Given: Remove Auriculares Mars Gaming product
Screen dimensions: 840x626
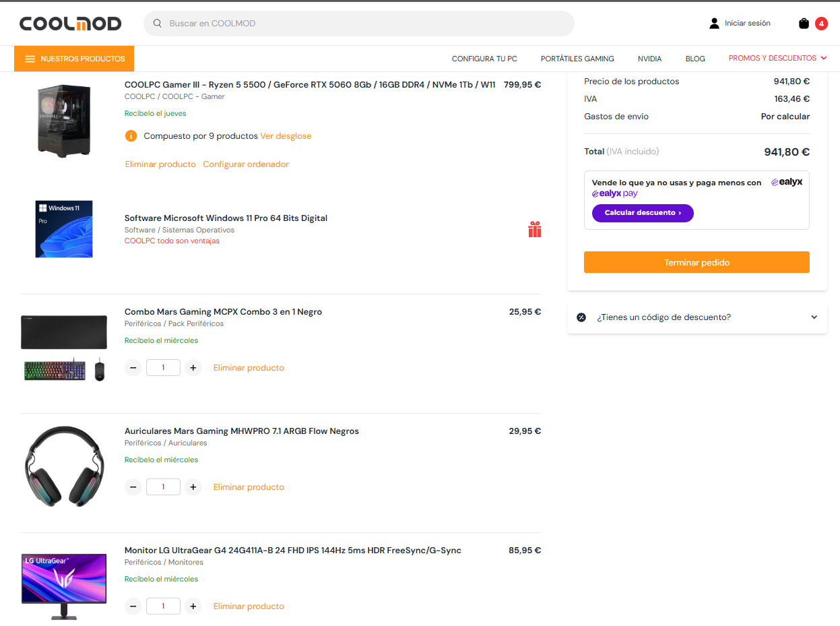Looking at the screenshot, I should click(x=249, y=487).
